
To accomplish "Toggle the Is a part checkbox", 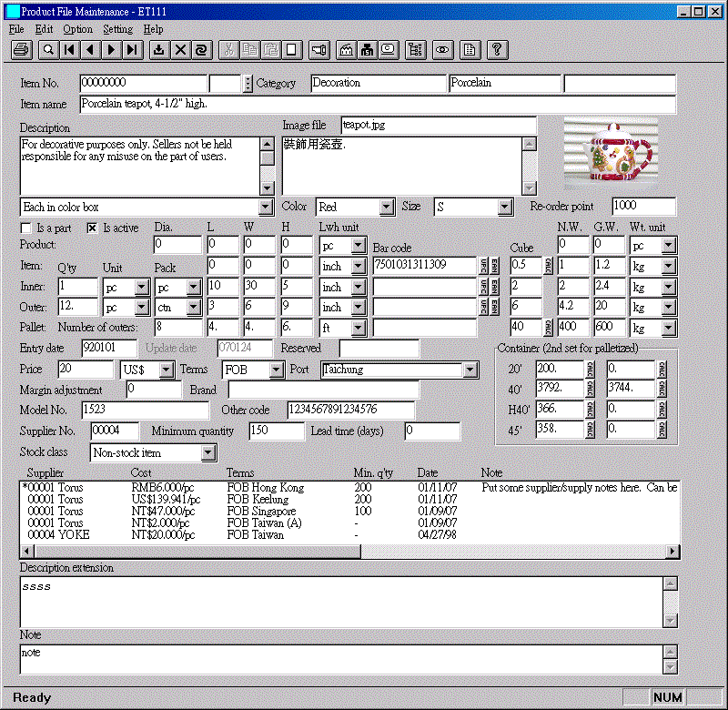I will (26, 228).
